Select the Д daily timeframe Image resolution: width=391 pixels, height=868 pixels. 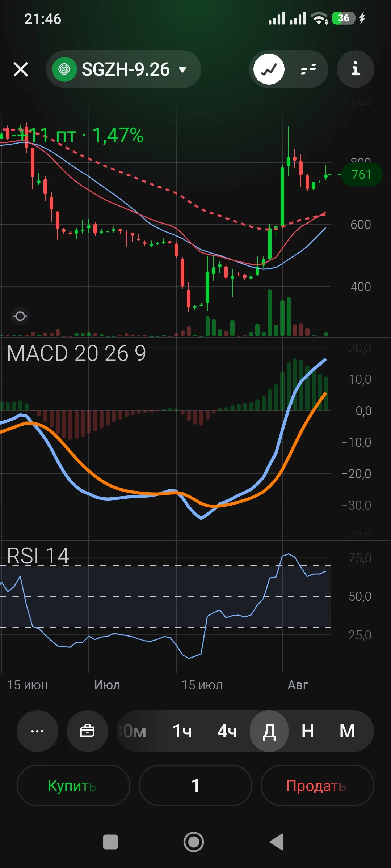(269, 731)
